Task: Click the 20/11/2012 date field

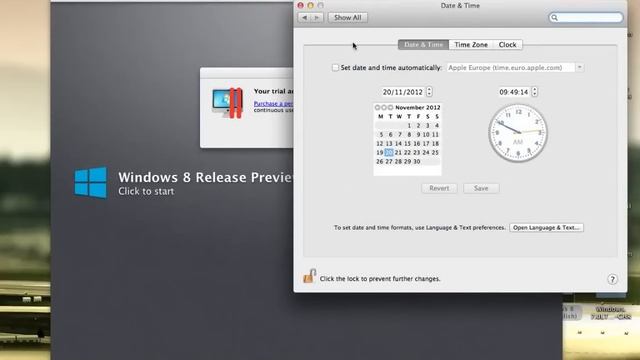Action: 402,92
